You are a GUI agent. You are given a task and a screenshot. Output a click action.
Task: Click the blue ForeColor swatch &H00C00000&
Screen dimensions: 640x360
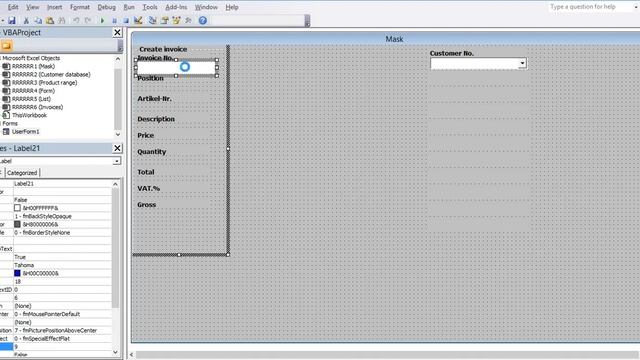tap(17, 273)
